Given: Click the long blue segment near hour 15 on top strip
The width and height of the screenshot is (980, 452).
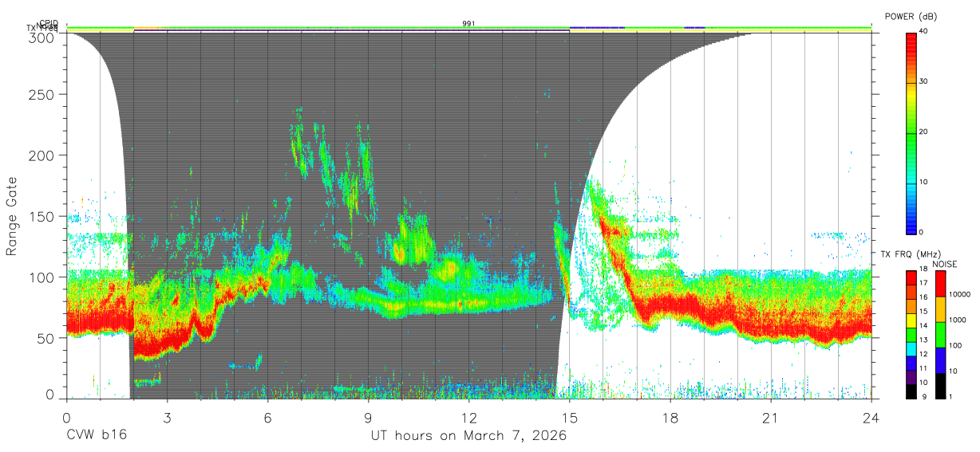Looking at the screenshot, I should pos(597,28).
